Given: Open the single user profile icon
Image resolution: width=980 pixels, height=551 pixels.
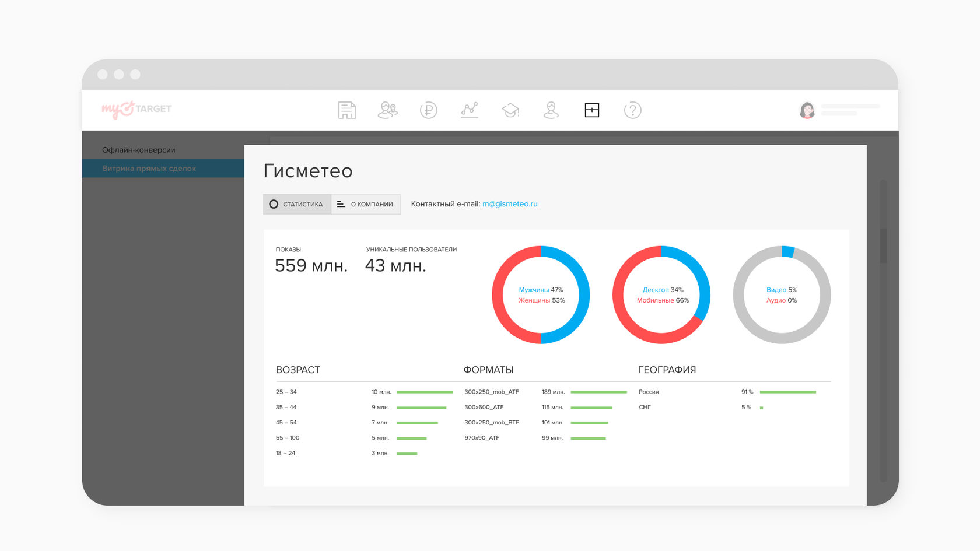Looking at the screenshot, I should click(x=551, y=110).
